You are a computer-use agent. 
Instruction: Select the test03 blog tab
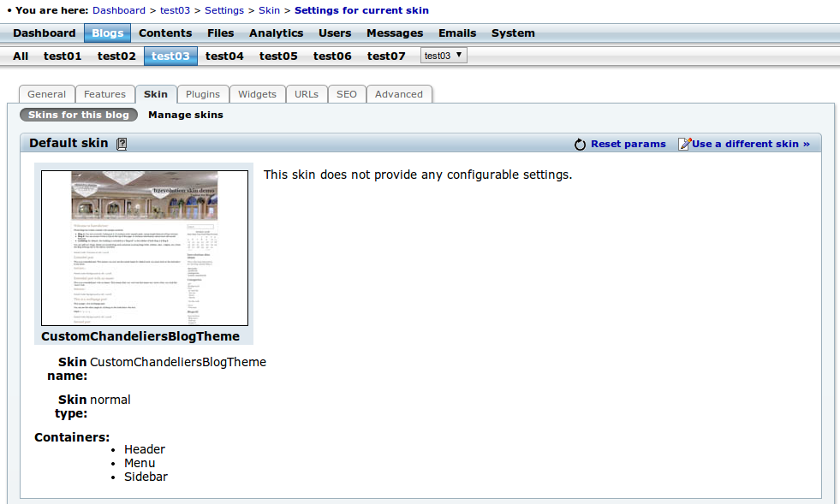[x=170, y=56]
